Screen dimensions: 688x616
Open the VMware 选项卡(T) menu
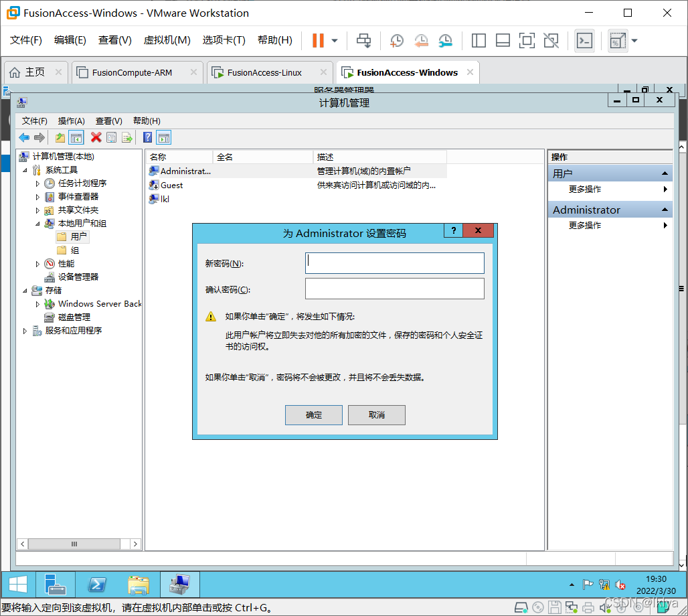pyautogui.click(x=224, y=40)
